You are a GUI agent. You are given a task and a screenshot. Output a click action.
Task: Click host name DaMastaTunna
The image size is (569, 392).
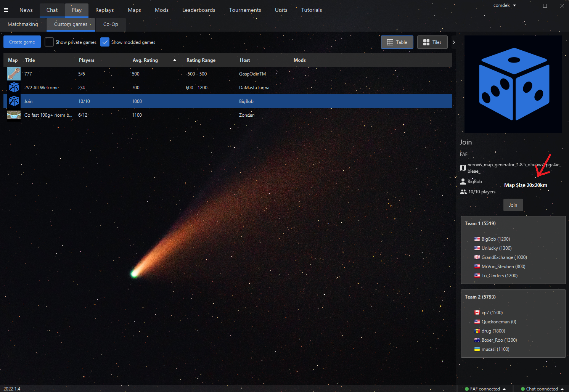pos(254,88)
